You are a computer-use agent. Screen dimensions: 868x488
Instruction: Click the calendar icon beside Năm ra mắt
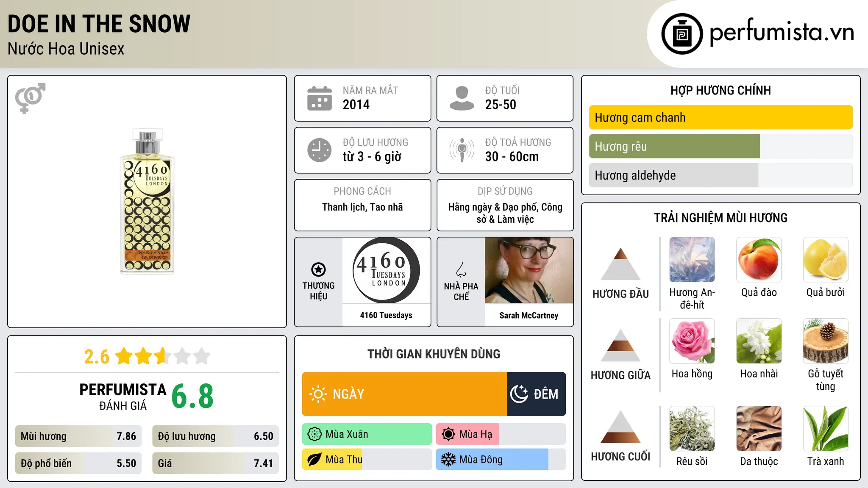coord(320,98)
